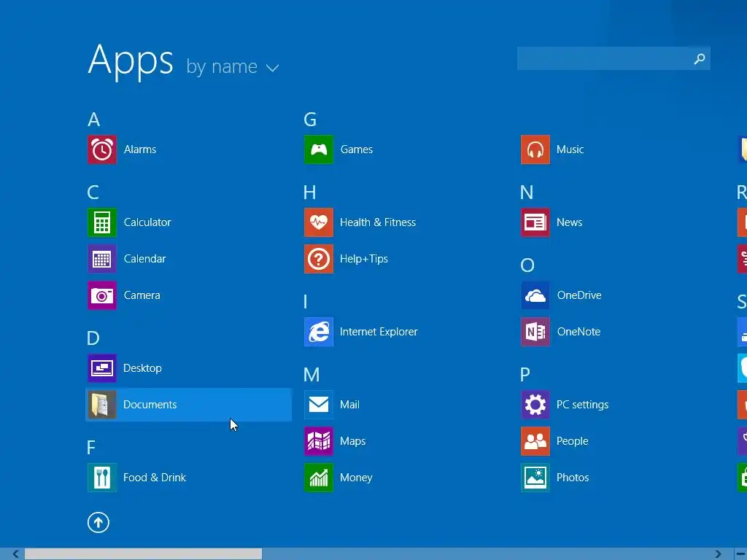Start the Camera app icon
The height and width of the screenshot is (560, 747).
click(x=102, y=295)
